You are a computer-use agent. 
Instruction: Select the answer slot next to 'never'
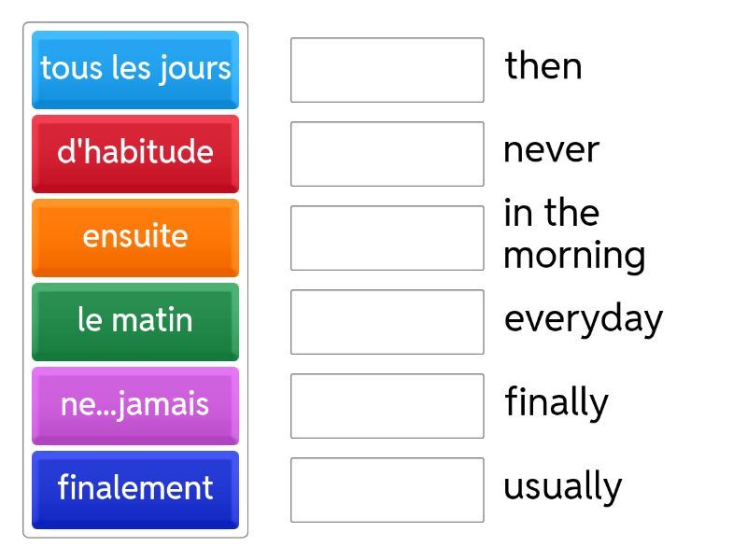(387, 154)
